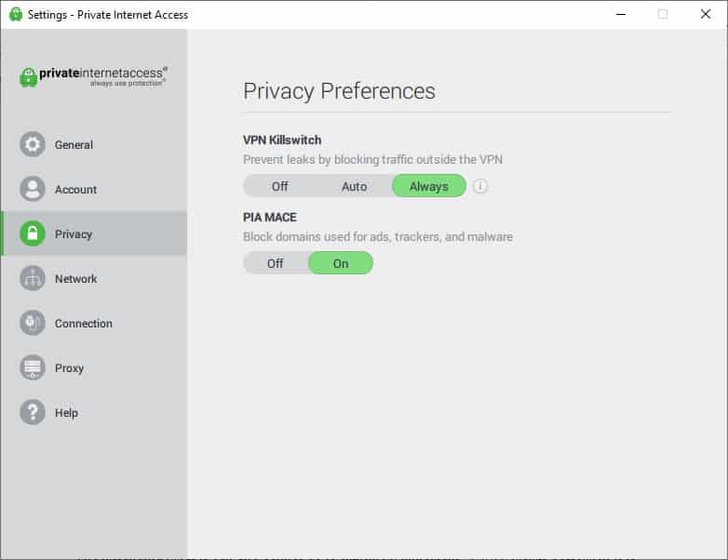Minimize the Settings window
Image resolution: width=728 pixels, height=560 pixels.
(621, 14)
